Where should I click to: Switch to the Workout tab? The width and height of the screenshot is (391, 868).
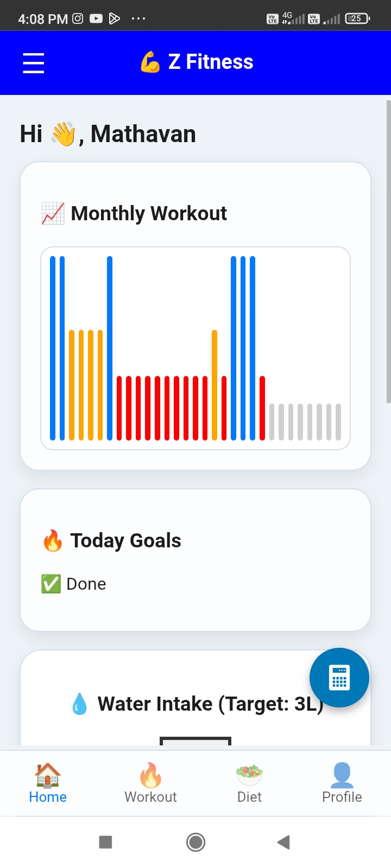[x=150, y=783]
